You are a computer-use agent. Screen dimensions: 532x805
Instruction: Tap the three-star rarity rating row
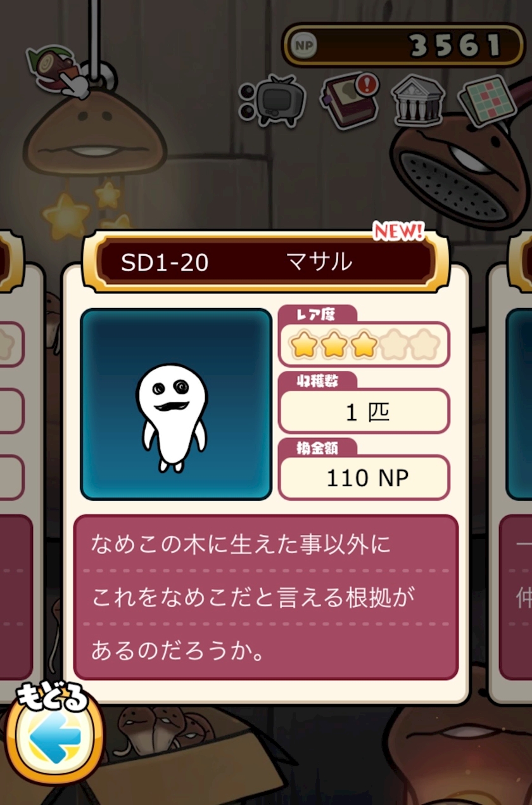364,345
